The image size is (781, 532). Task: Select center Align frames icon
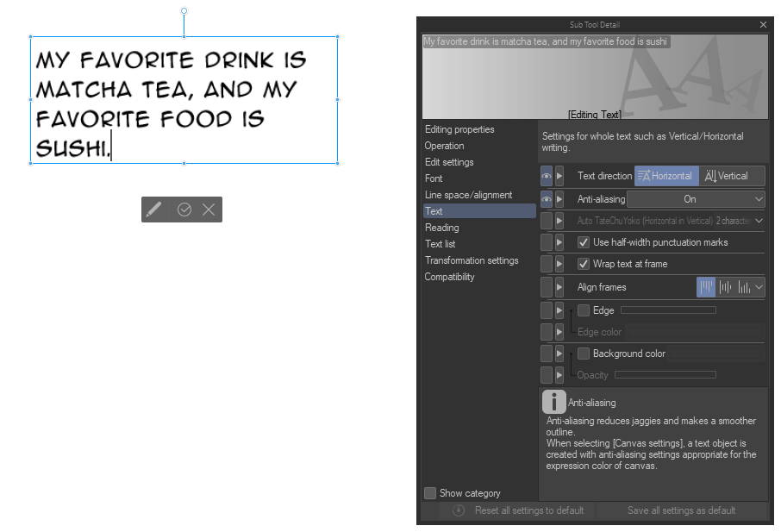725,287
